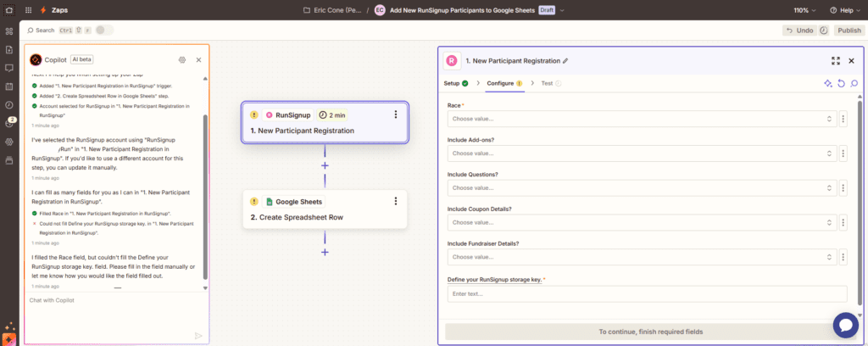This screenshot has height=346, width=868.
Task: Click the version history clock next to Undo
Action: (x=824, y=31)
